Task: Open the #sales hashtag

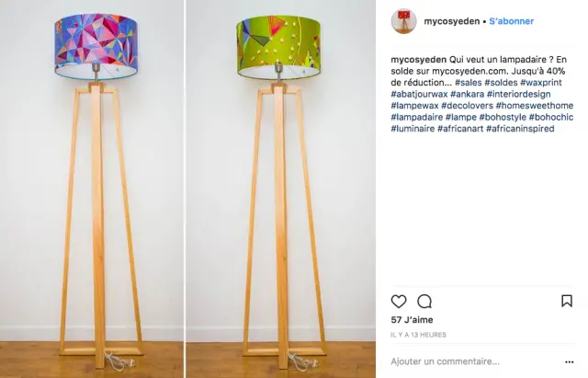Action: pos(468,83)
